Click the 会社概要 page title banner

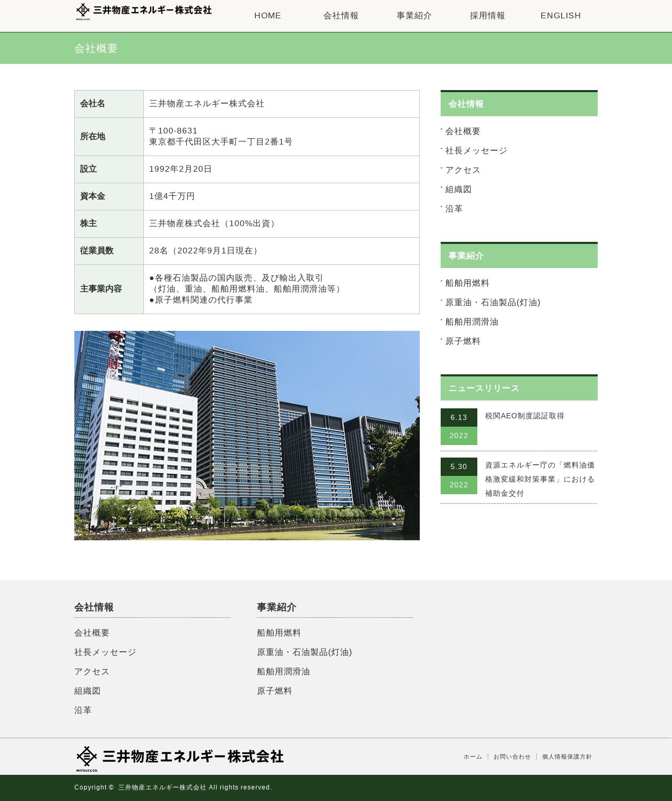pyautogui.click(x=336, y=48)
